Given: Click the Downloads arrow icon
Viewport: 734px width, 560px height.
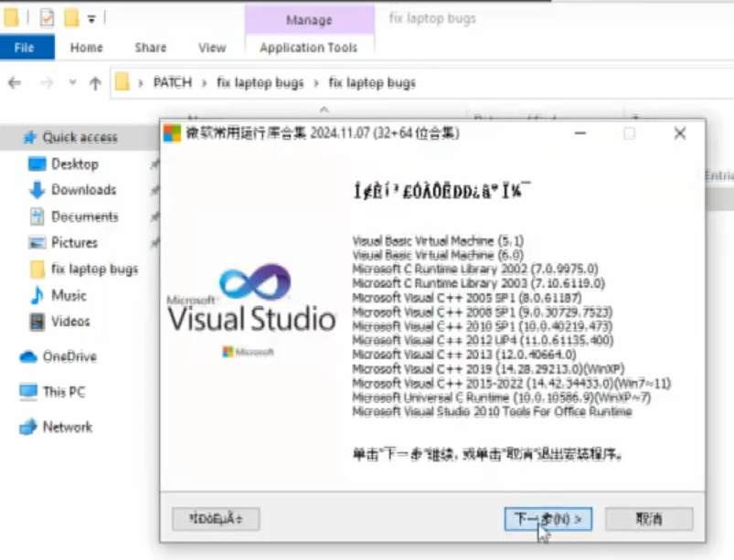Looking at the screenshot, I should [x=37, y=190].
